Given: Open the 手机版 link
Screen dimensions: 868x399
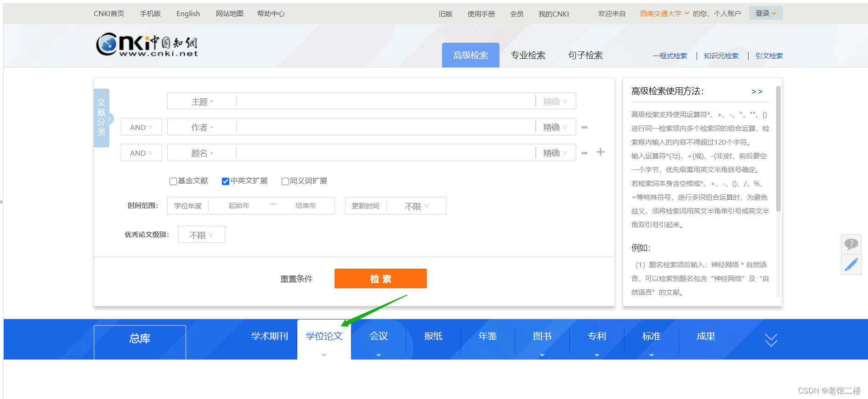Looking at the screenshot, I should pos(150,13).
